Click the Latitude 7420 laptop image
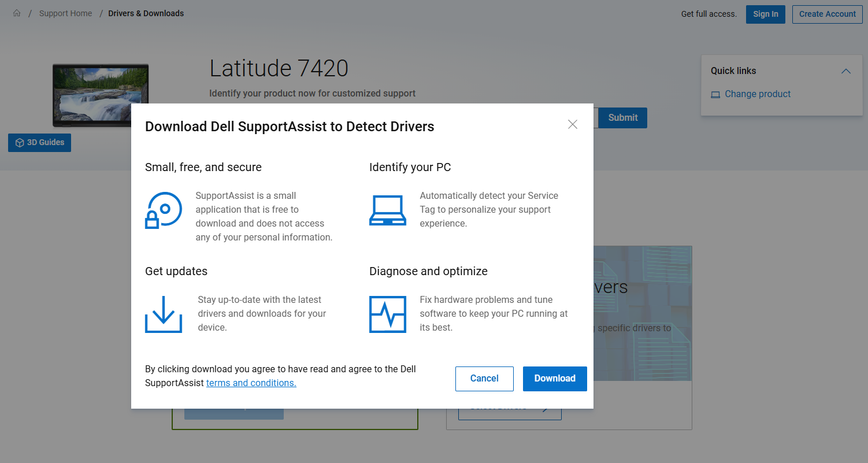 click(x=101, y=95)
